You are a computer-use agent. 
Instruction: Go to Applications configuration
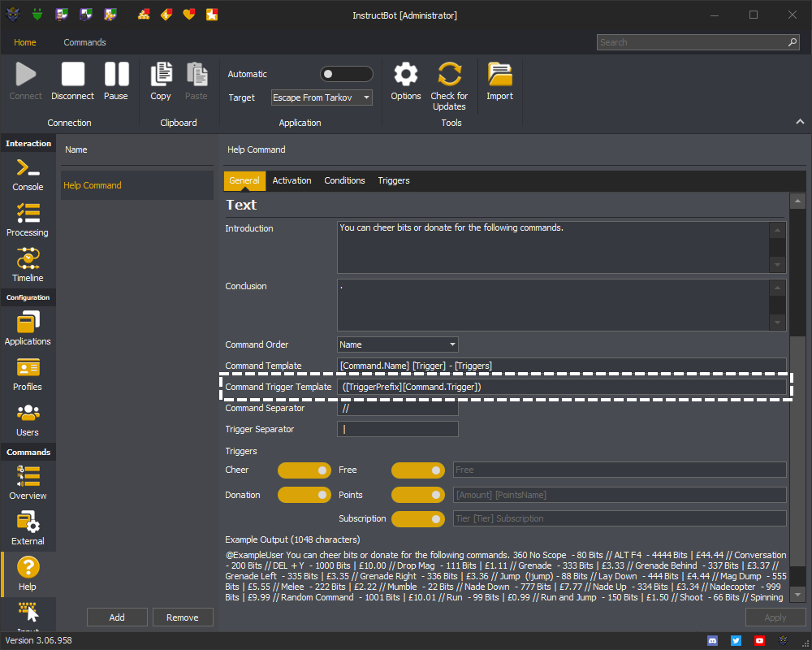28,329
